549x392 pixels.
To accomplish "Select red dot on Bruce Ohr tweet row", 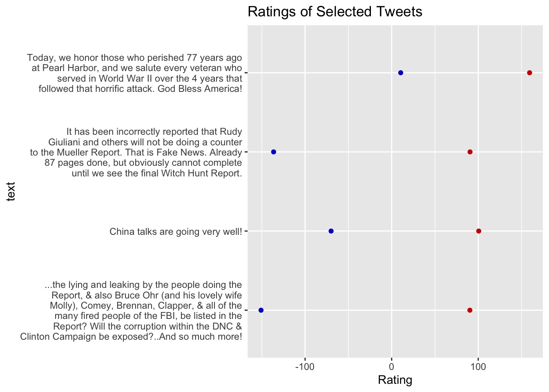I will point(470,310).
